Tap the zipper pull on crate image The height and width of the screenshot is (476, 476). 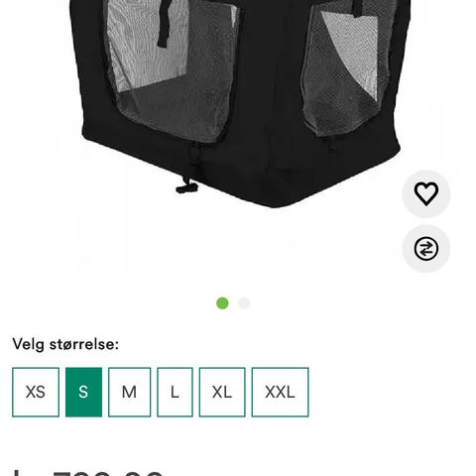(186, 187)
